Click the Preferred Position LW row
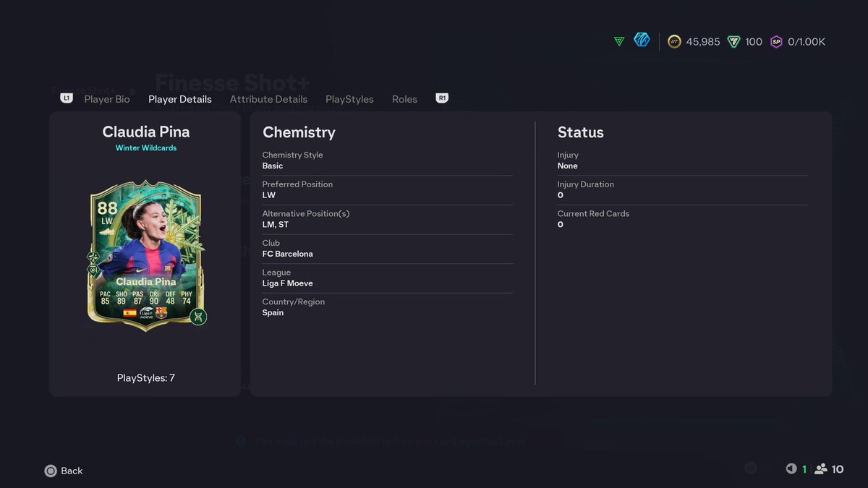This screenshot has width=868, height=488. 387,189
